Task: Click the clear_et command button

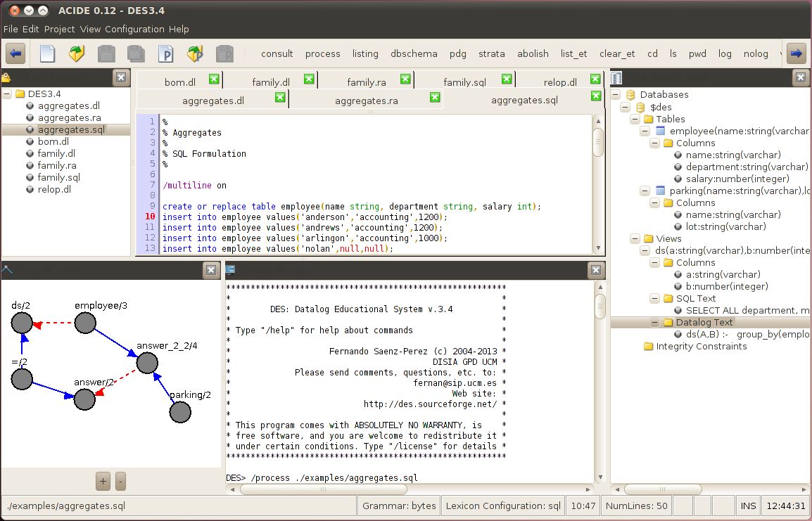Action: 617,54
